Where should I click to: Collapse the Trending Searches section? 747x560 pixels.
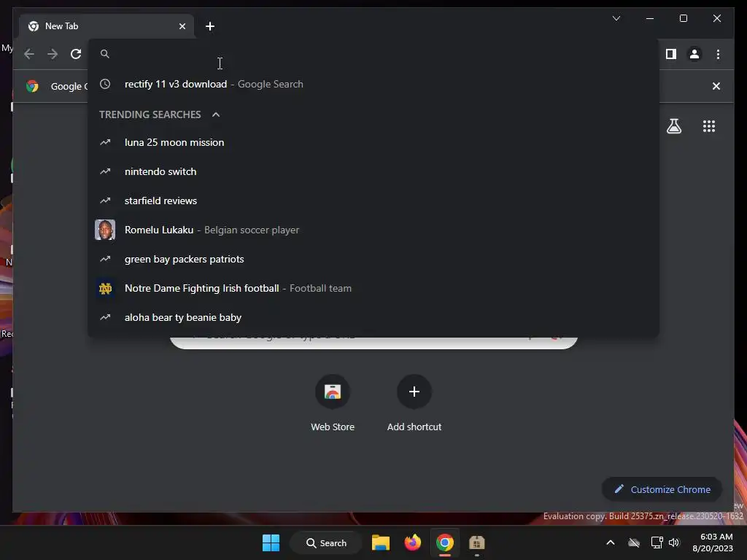(x=216, y=114)
